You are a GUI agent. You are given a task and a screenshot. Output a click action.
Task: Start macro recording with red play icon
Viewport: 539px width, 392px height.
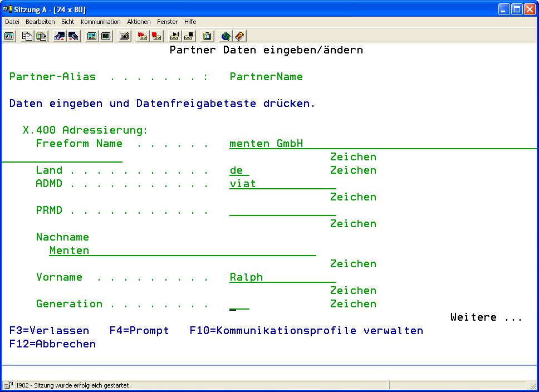143,36
